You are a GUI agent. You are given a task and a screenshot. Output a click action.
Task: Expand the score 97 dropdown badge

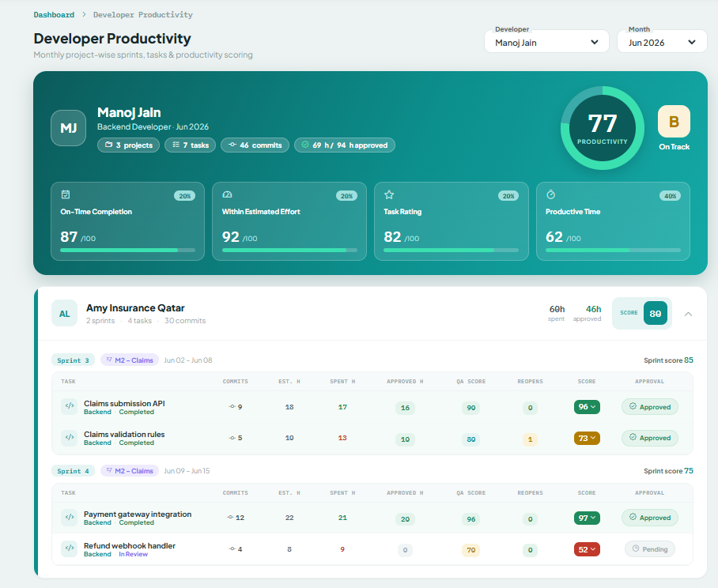[x=587, y=518]
